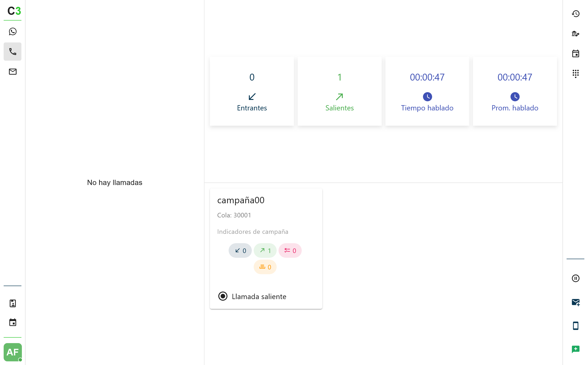This screenshot has height=365, width=588.
Task: Click the Entrantes stats card
Action: click(252, 91)
